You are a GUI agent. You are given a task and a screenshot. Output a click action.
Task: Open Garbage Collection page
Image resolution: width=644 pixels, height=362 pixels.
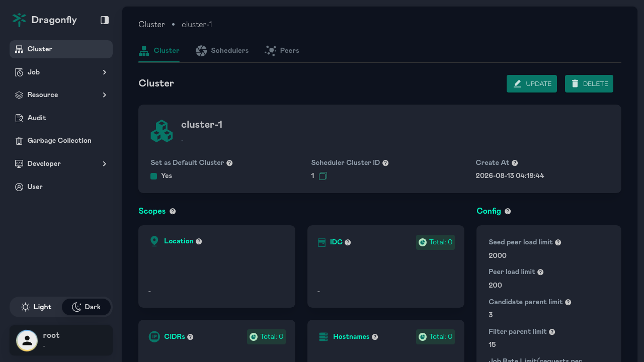click(61, 141)
